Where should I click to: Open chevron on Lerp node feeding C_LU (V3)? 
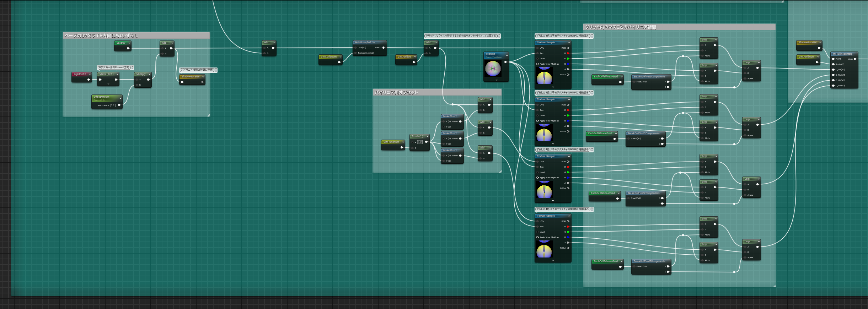coord(759,63)
